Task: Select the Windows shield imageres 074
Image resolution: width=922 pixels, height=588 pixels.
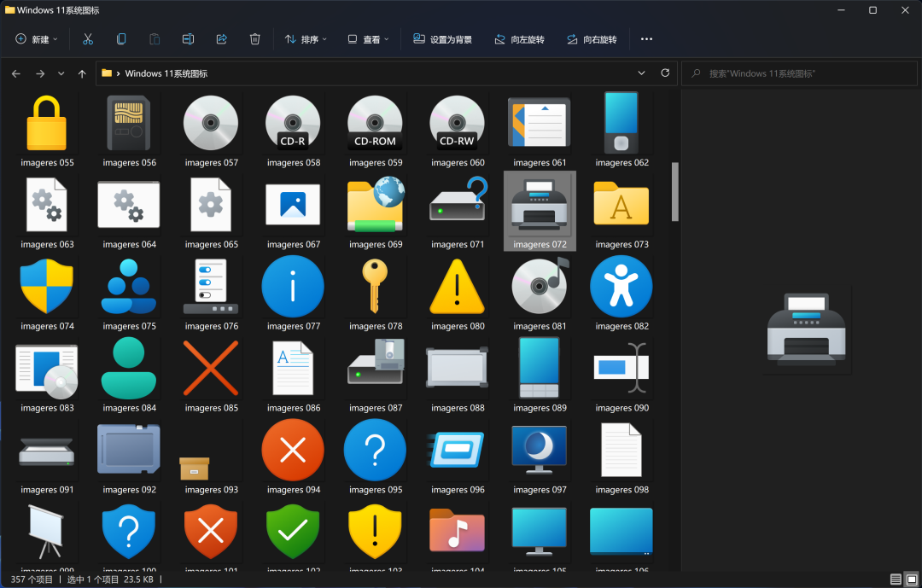Action: tap(47, 287)
